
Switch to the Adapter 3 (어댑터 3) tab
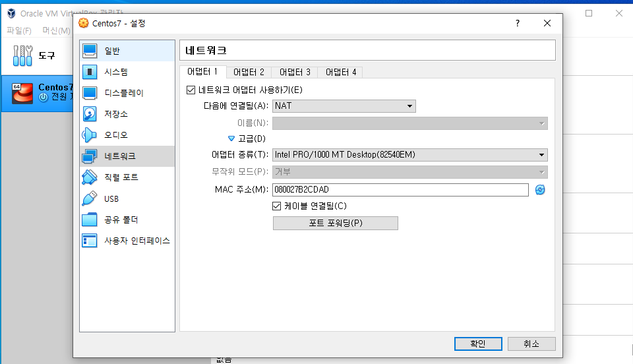(295, 73)
